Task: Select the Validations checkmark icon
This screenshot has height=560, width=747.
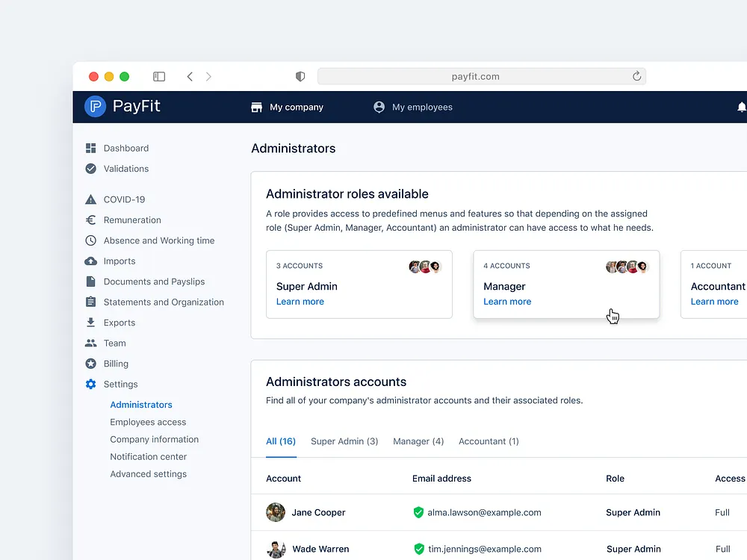Action: [90, 169]
